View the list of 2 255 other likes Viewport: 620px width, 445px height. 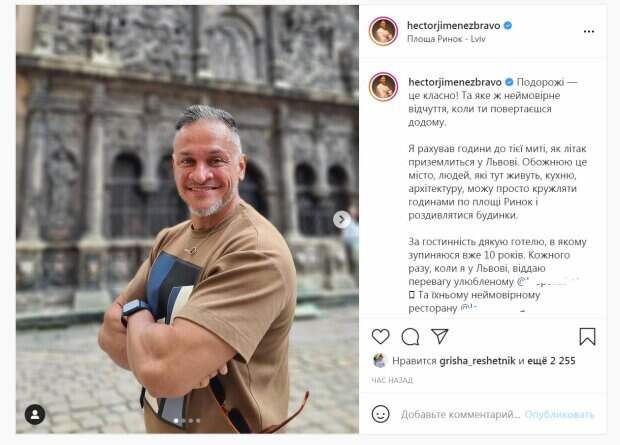click(552, 361)
